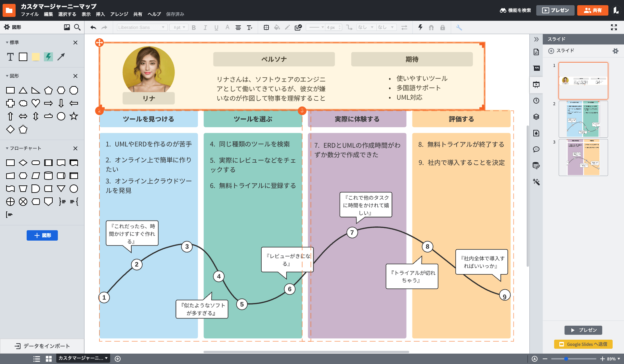624x364 pixels.
Task: Open the Liberation Sans font dropdown
Action: tap(142, 27)
